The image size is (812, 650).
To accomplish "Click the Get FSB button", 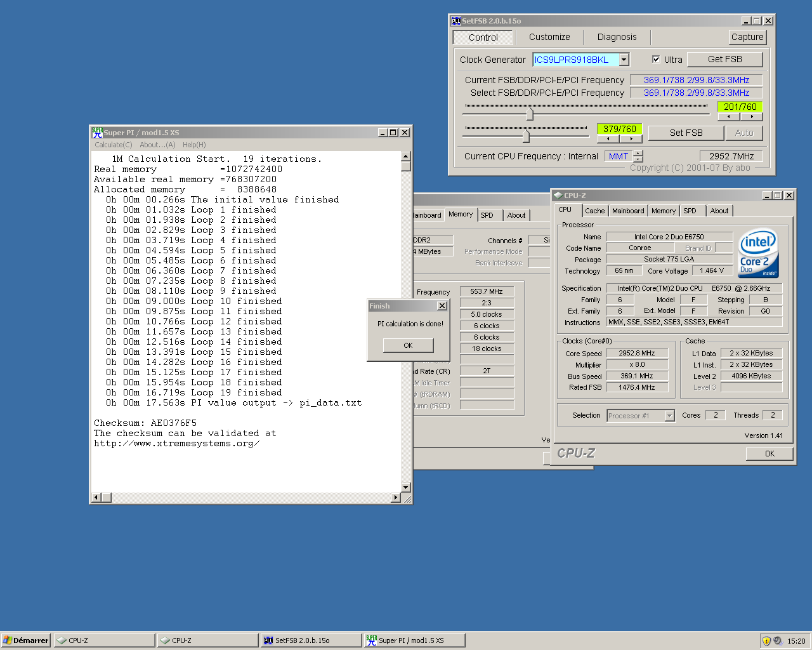I will [724, 59].
